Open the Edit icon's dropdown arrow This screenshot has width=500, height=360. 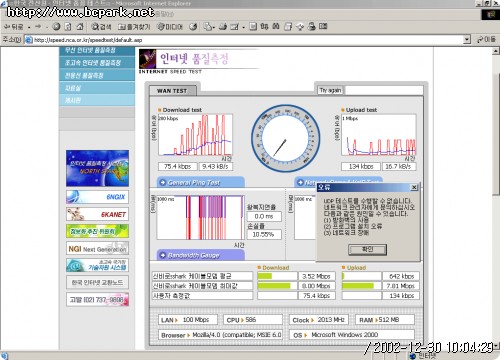[x=243, y=27]
